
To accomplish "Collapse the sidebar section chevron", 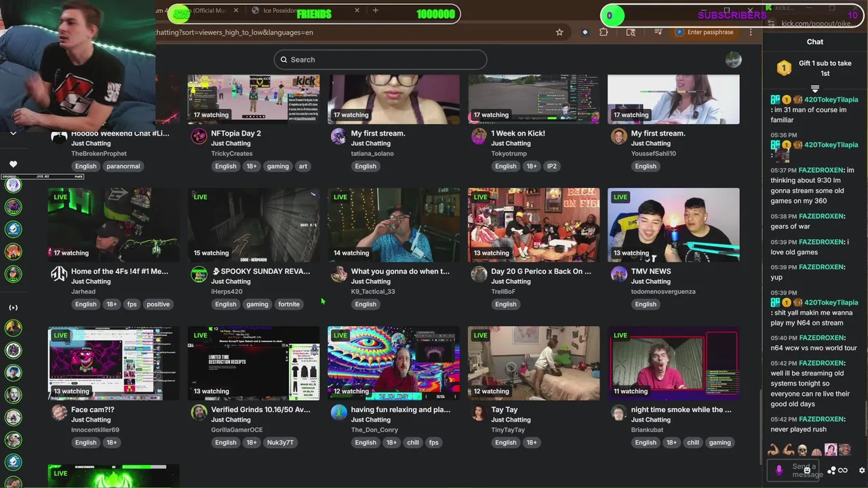I will tap(13, 134).
